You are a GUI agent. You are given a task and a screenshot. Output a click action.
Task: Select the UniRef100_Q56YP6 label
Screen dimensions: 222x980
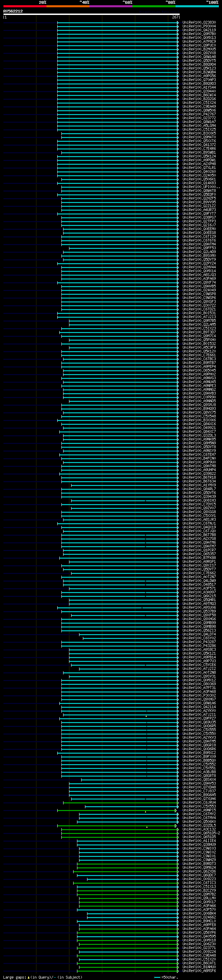[199, 932]
